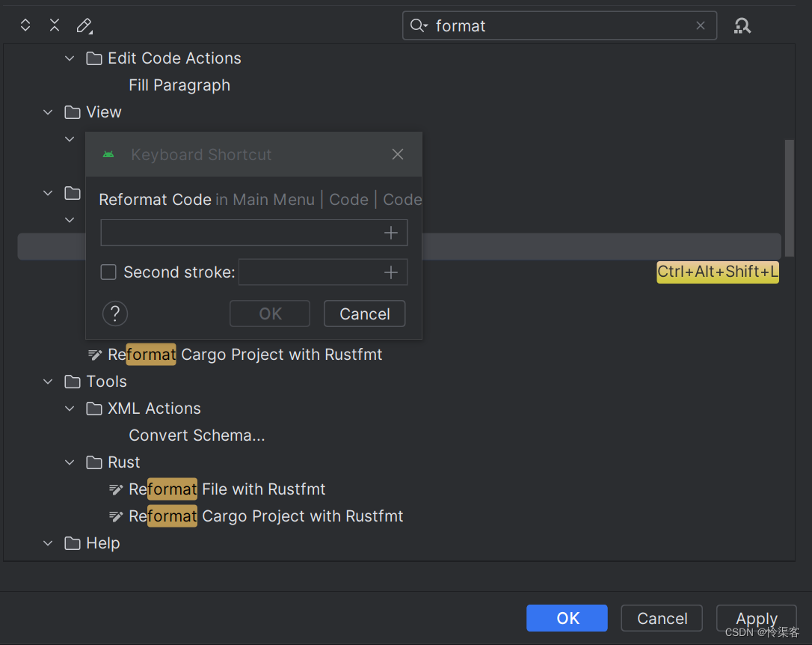Open the edit shortcut pencil icon

(84, 25)
